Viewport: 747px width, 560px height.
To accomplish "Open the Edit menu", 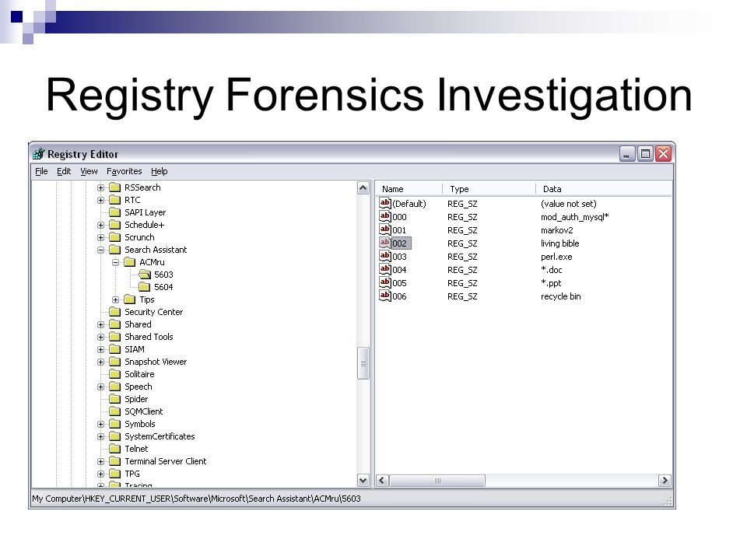I will pyautogui.click(x=64, y=171).
